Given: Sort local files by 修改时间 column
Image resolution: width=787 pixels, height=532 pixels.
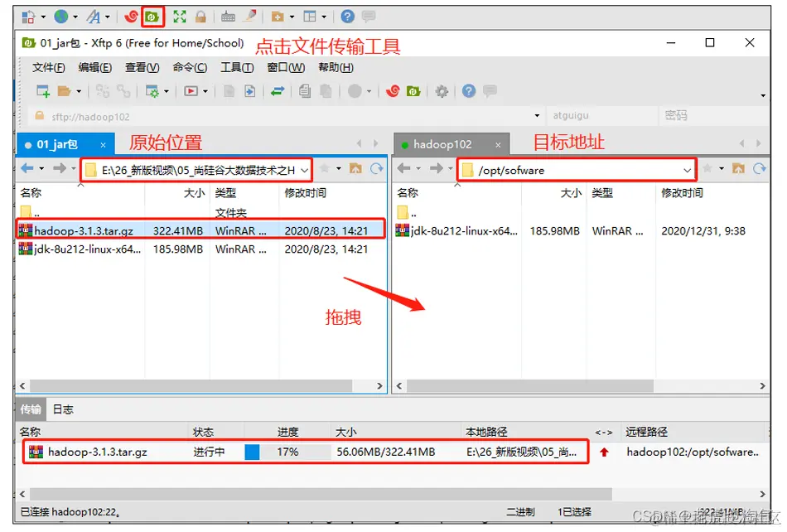Looking at the screenshot, I should click(x=305, y=193).
